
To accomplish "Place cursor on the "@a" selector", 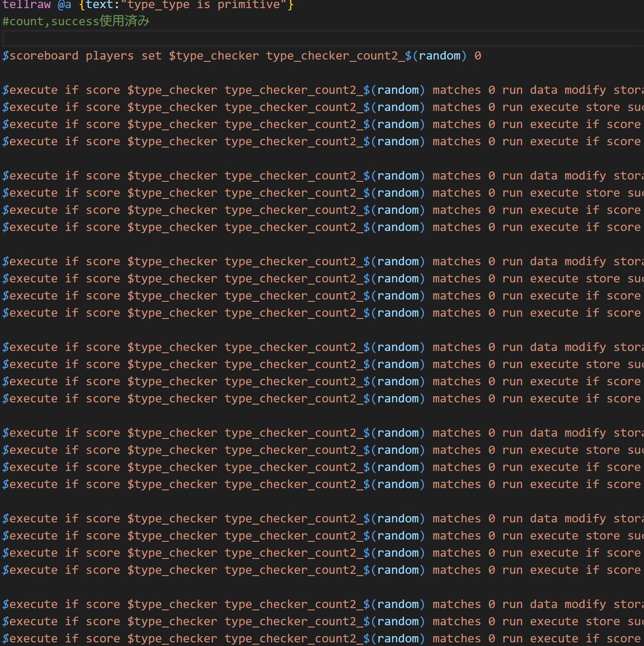I will point(65,4).
